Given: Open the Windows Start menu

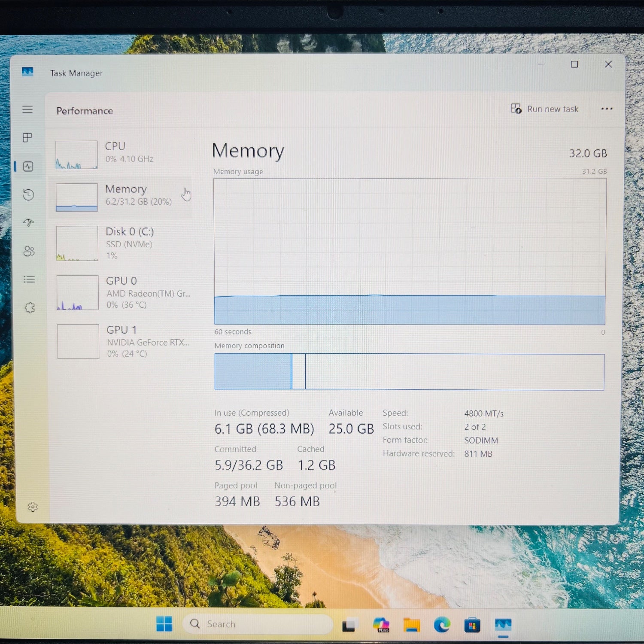Looking at the screenshot, I should click(x=164, y=624).
